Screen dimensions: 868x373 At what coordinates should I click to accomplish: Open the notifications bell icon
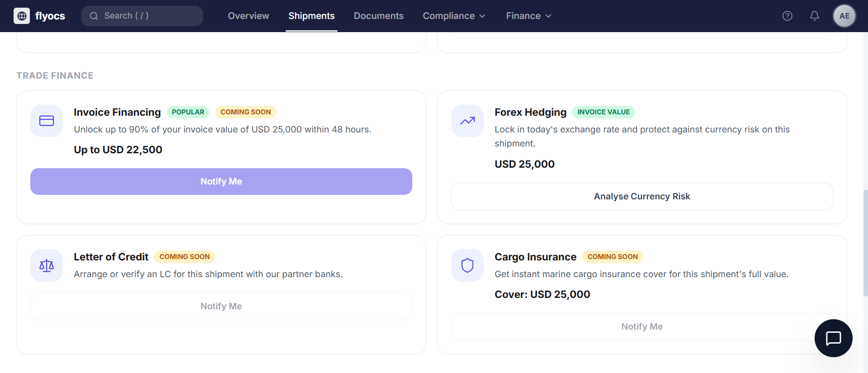tap(815, 16)
